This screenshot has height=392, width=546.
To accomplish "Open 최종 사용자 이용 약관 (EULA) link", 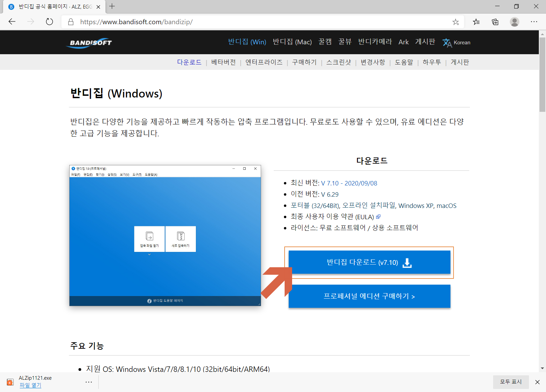I will pos(332,217).
